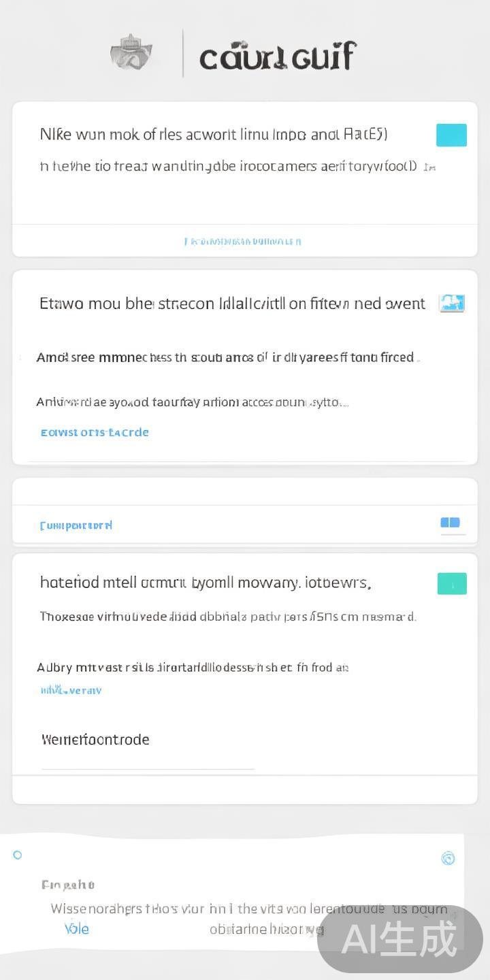
Task: Click the 'AI生成' watermark badge
Action: point(399,939)
